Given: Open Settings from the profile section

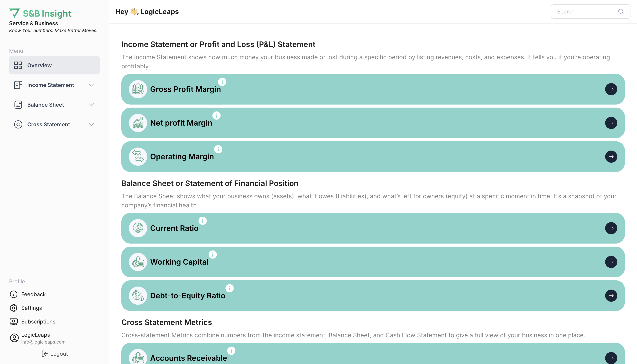Looking at the screenshot, I should [31, 308].
